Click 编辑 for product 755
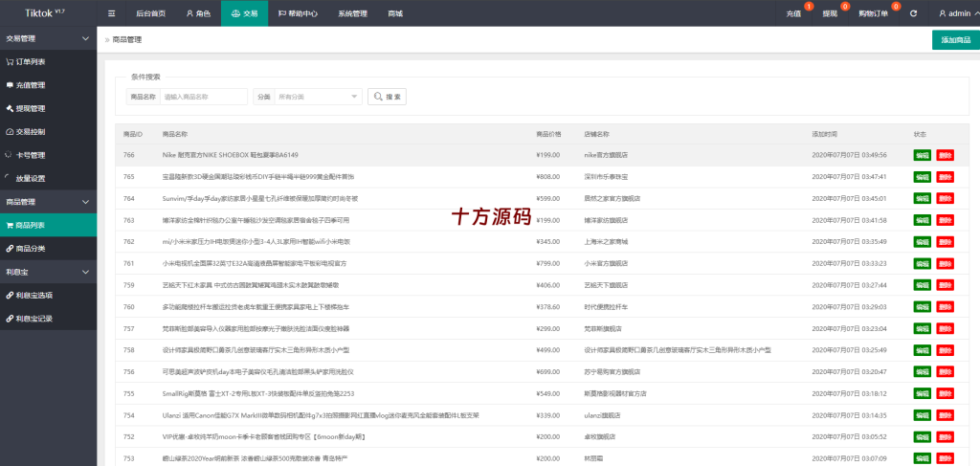 (922, 393)
